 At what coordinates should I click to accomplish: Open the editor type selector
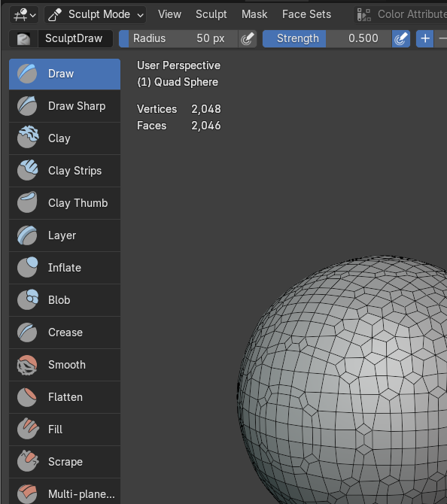24,14
